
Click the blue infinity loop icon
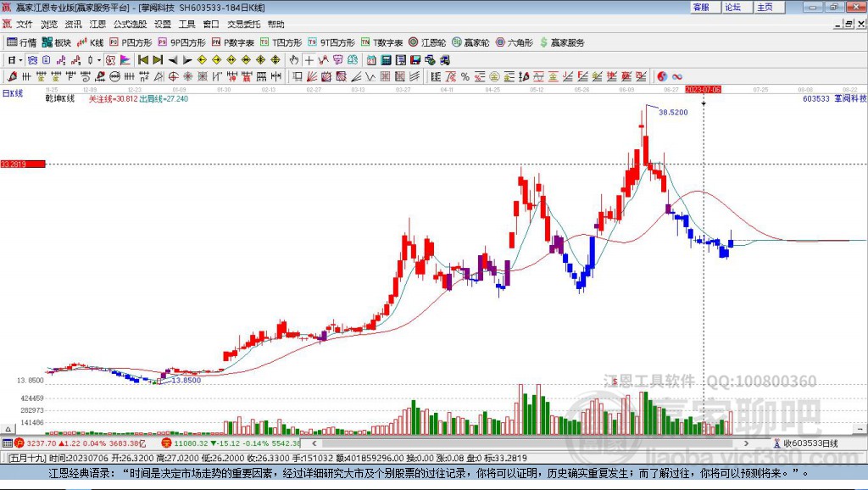[677, 76]
